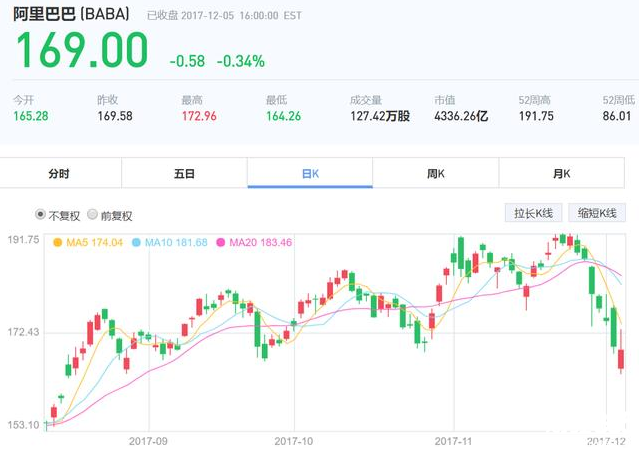Click the 今开 value 165.28
This screenshot has height=453, width=641.
pyautogui.click(x=30, y=116)
